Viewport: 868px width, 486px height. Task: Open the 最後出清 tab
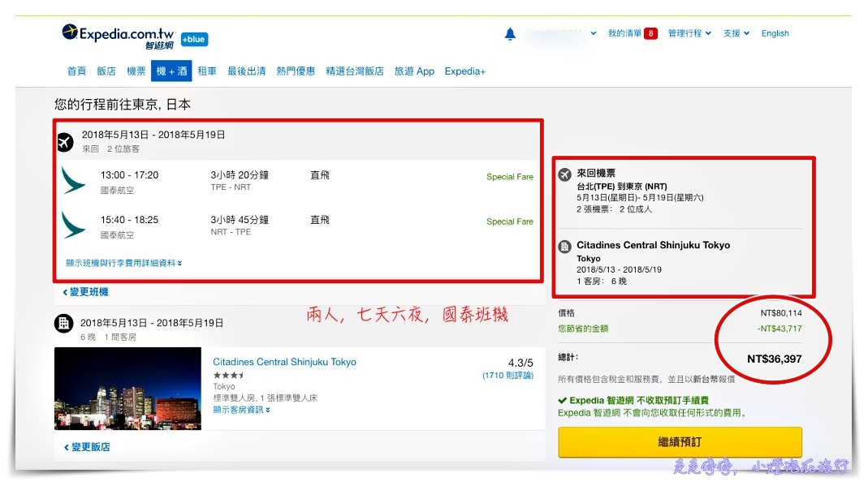coord(246,71)
